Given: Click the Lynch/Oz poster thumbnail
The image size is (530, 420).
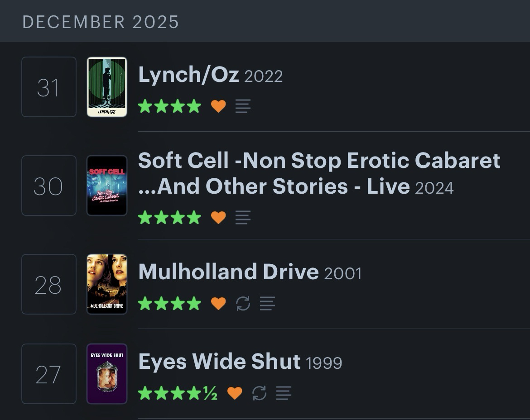Looking at the screenshot, I should click(x=107, y=87).
